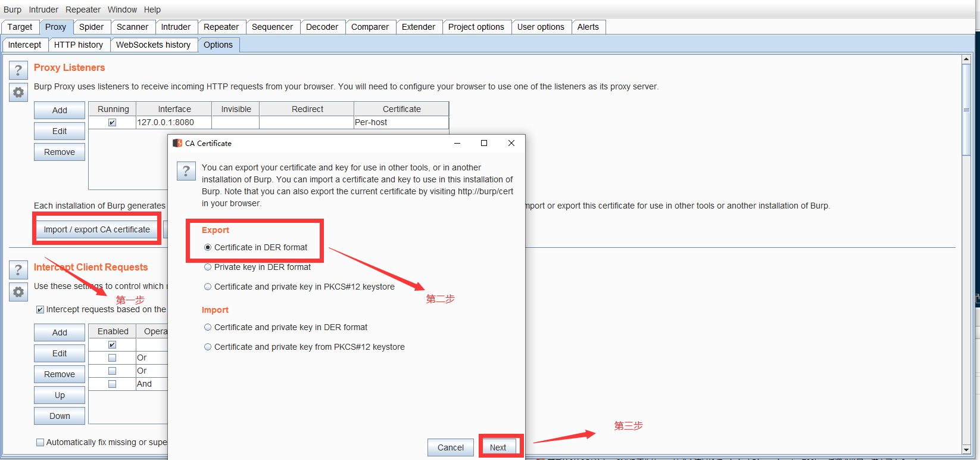Remove the selected intercept rule

click(x=60, y=374)
